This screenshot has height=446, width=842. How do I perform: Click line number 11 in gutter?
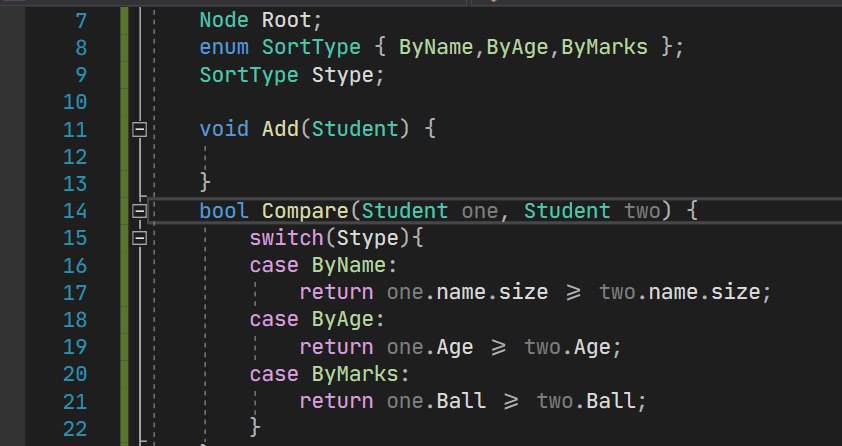coord(75,129)
